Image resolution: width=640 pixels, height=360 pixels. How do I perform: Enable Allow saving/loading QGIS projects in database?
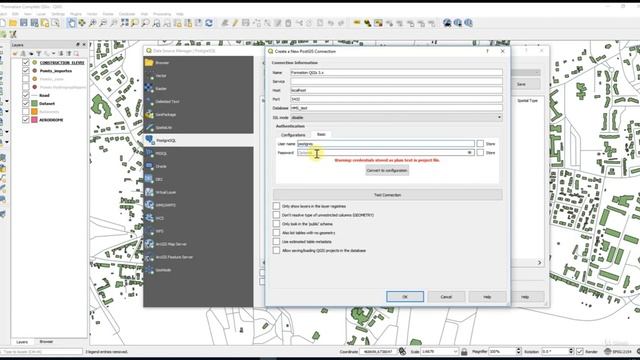276,251
